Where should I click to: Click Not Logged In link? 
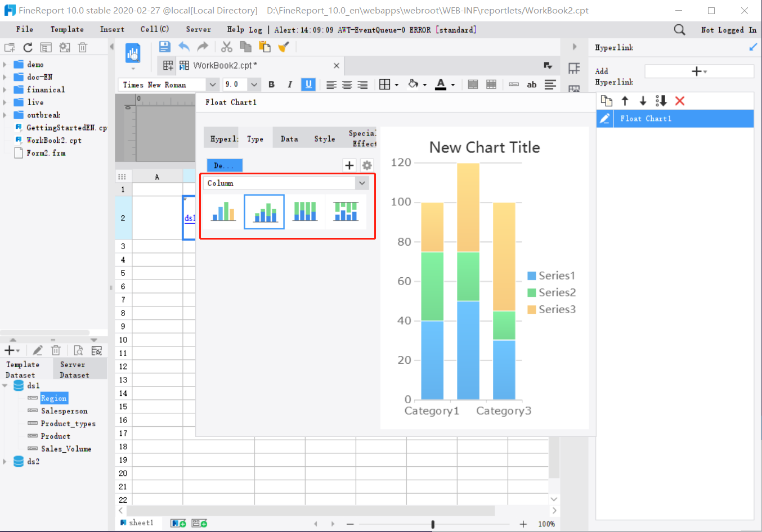(728, 30)
